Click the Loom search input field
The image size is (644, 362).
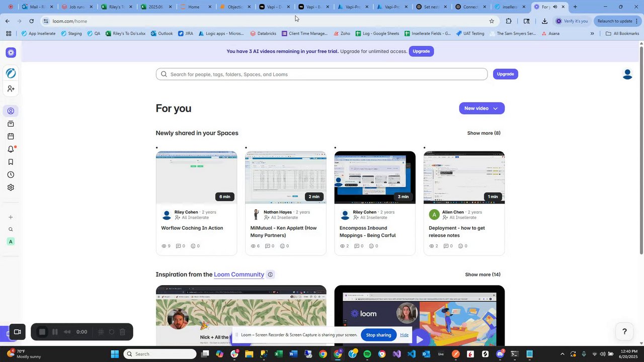pyautogui.click(x=321, y=74)
